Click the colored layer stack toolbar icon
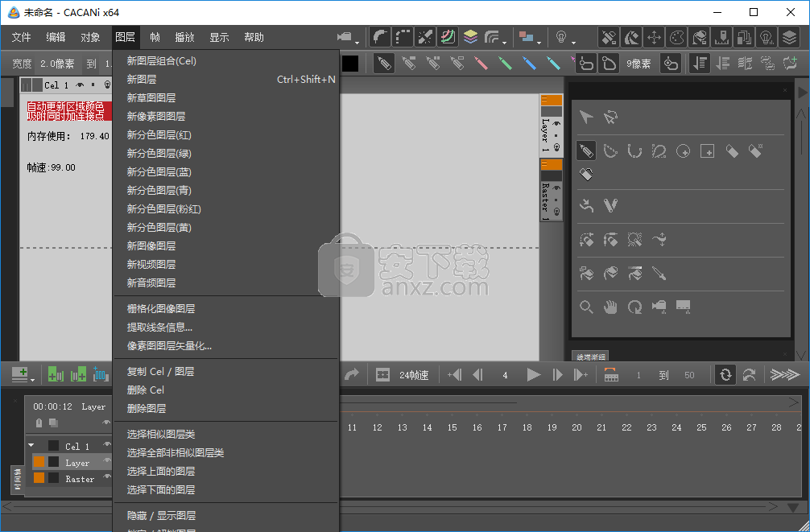Viewport: 810px width, 532px height. click(470, 37)
